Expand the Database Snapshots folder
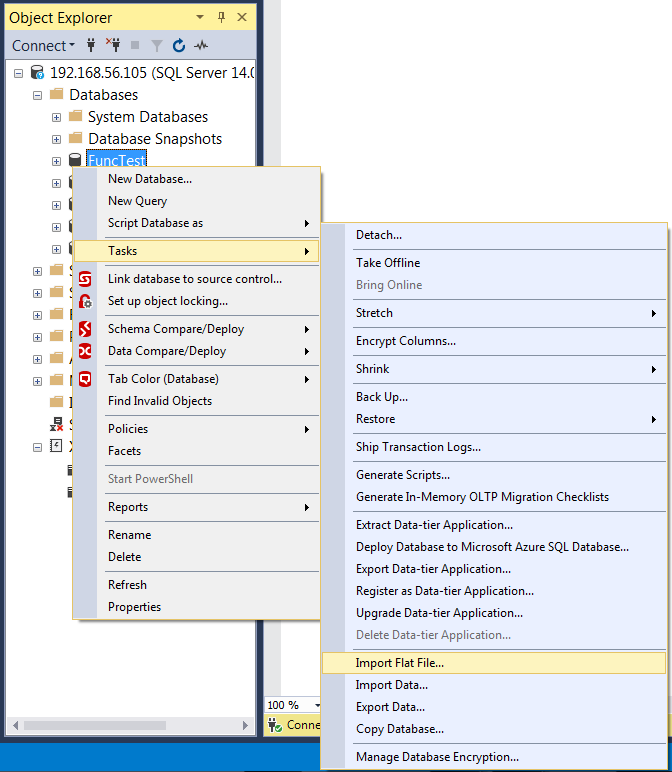The width and height of the screenshot is (672, 772). click(57, 139)
